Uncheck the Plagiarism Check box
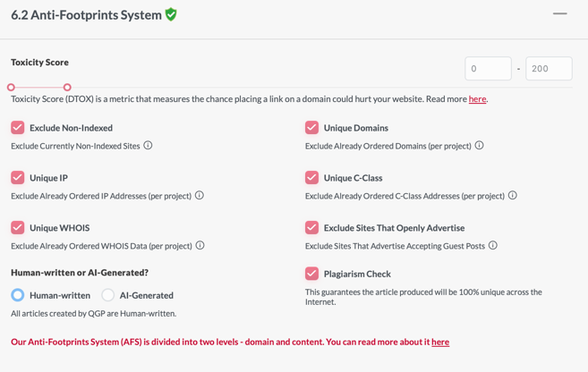The image size is (588, 372). pos(311,274)
